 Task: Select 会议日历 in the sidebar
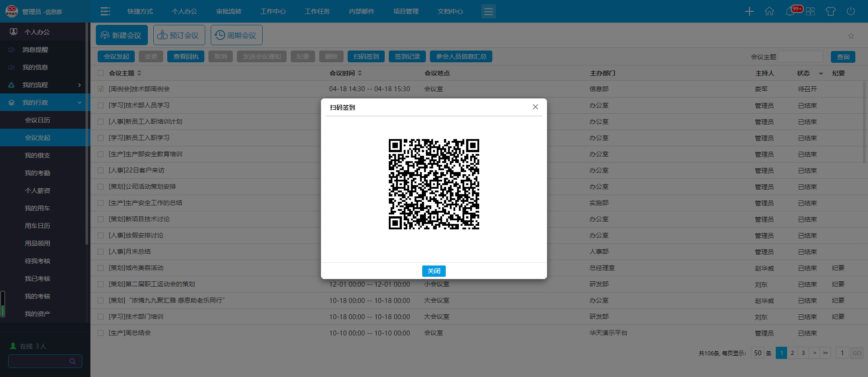click(38, 120)
